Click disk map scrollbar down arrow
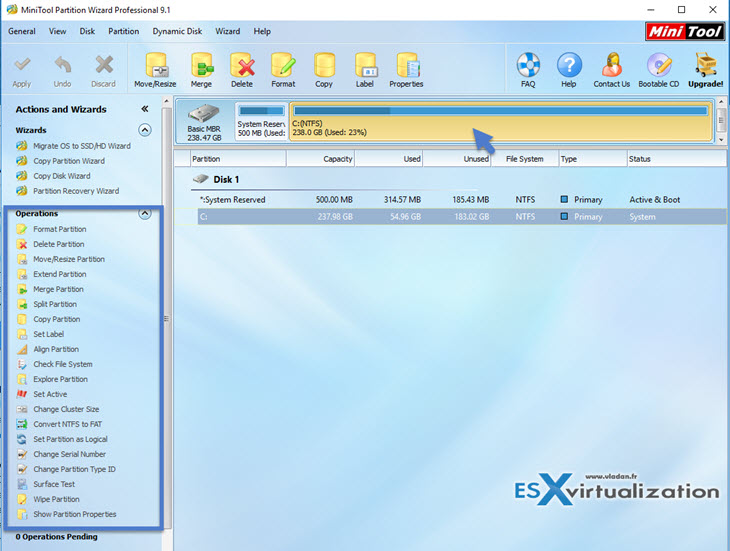This screenshot has height=551, width=730. pyautogui.click(x=721, y=139)
